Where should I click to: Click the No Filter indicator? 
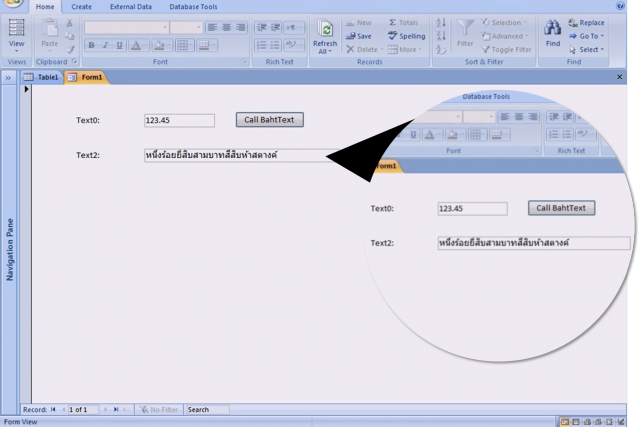pyautogui.click(x=158, y=409)
